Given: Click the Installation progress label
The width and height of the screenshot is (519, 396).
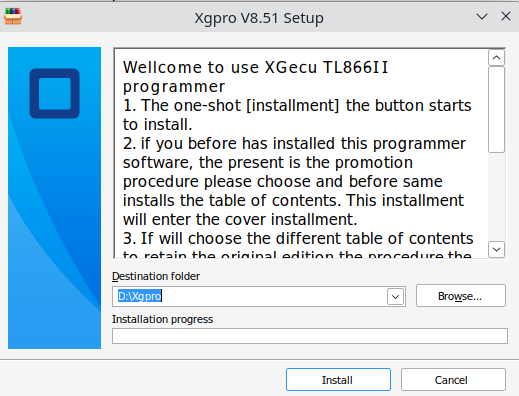Looking at the screenshot, I should (162, 319).
